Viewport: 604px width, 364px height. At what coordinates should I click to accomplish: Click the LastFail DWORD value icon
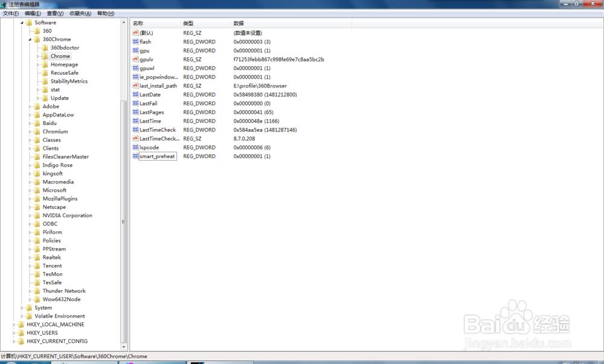tap(135, 103)
